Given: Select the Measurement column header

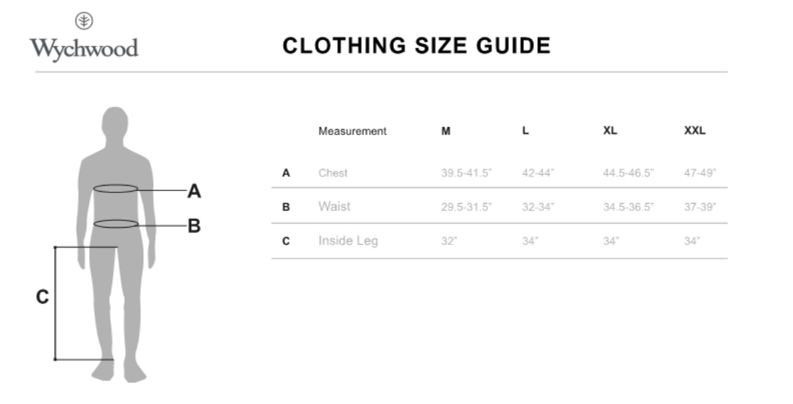Looking at the screenshot, I should tap(352, 131).
